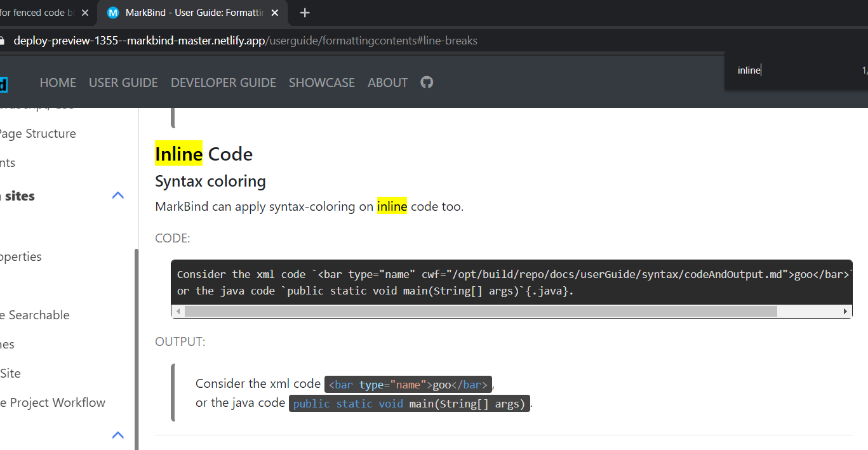Screen dimensions: 868x450
Task: Click the Syntax coloring subheading
Action: pos(210,181)
